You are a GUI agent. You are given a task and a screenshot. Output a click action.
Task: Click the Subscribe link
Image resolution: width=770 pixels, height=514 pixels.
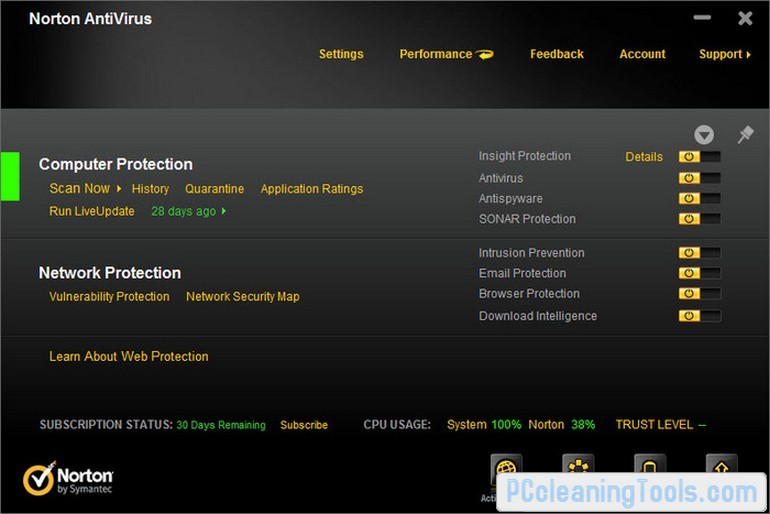(304, 425)
